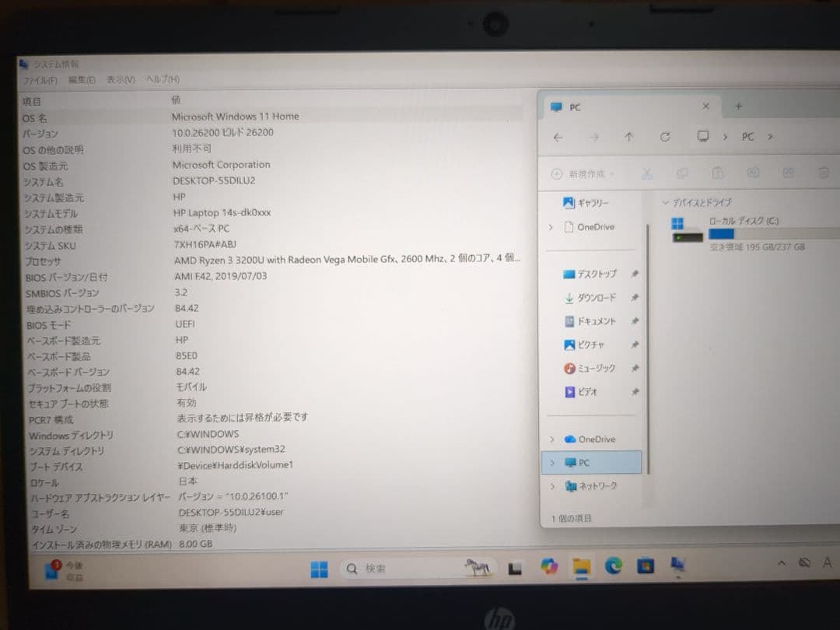This screenshot has height=630, width=840.
Task: Select the OS 名 row in システム情報
Action: [x=93, y=116]
